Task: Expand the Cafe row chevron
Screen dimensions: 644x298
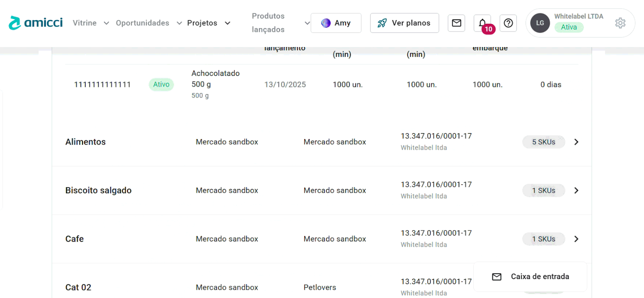Action: (576, 239)
